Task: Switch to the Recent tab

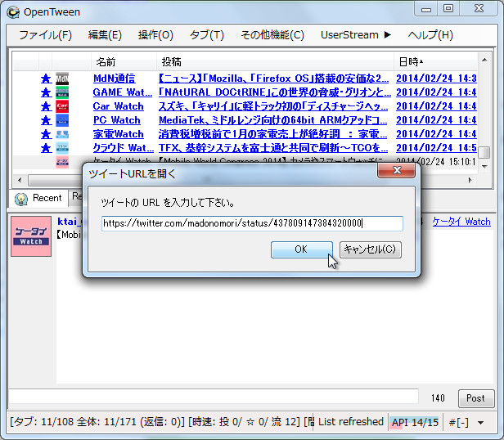Action: coord(38,198)
